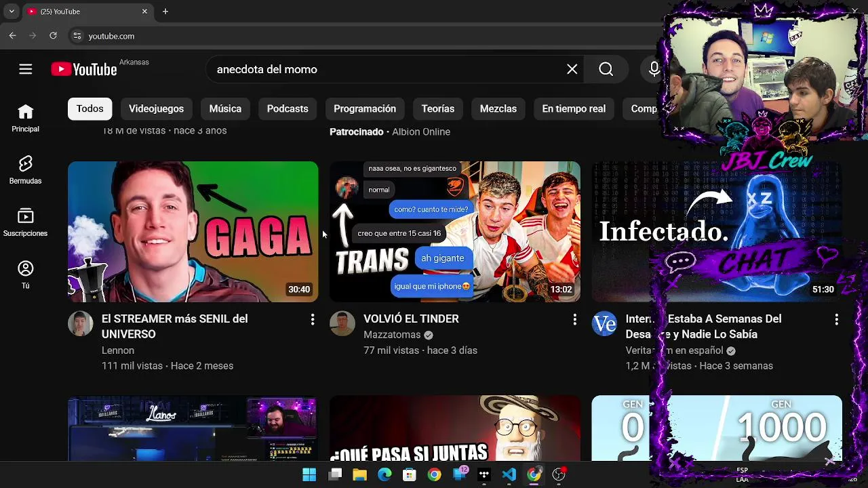This screenshot has height=488, width=868.
Task: Open the Mazzatomas channel name link
Action: point(392,335)
